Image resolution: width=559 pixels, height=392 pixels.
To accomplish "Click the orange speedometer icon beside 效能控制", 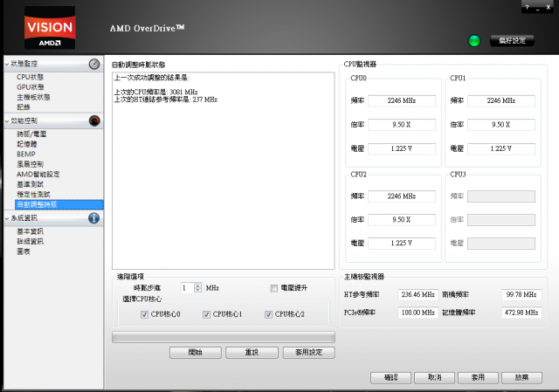I will 94,120.
